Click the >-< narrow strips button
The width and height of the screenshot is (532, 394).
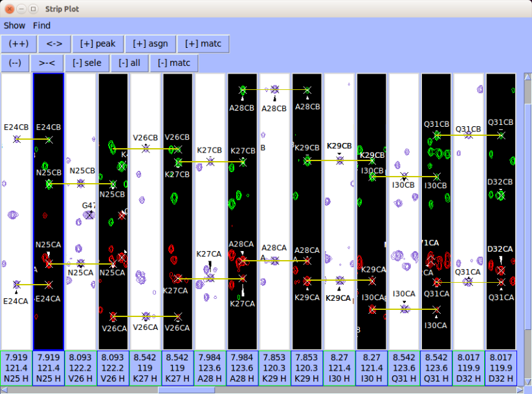point(47,63)
